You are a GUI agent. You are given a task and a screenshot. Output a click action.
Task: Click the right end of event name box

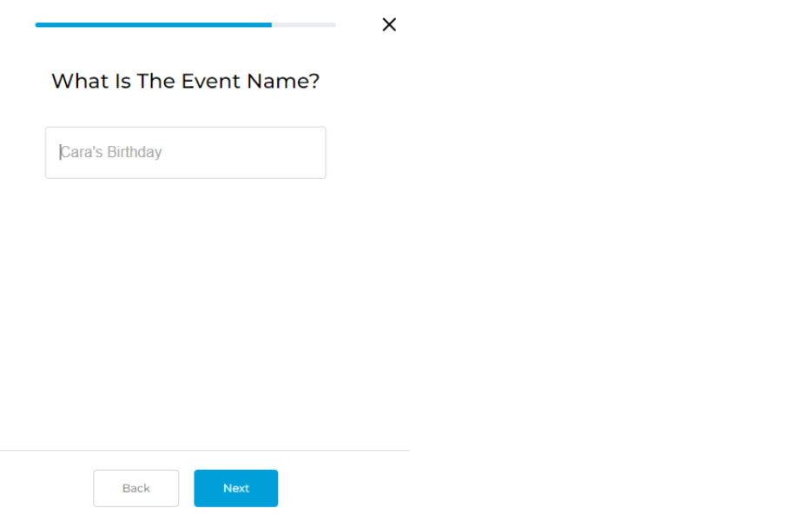(x=313, y=153)
